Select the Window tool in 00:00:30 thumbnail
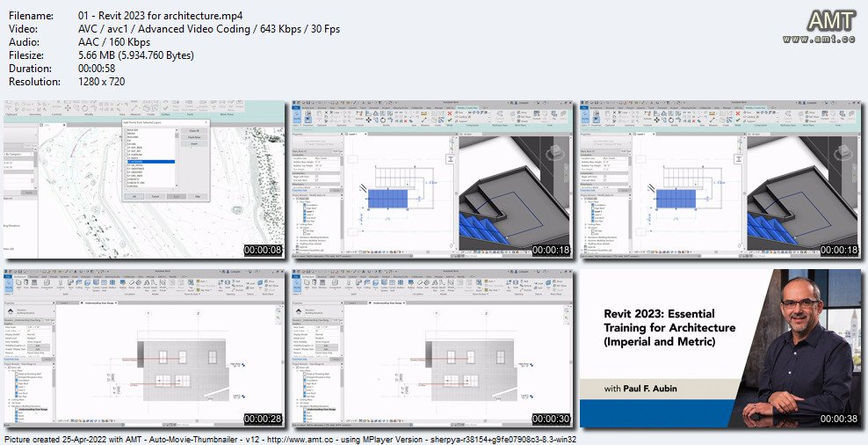 pyautogui.click(x=324, y=284)
